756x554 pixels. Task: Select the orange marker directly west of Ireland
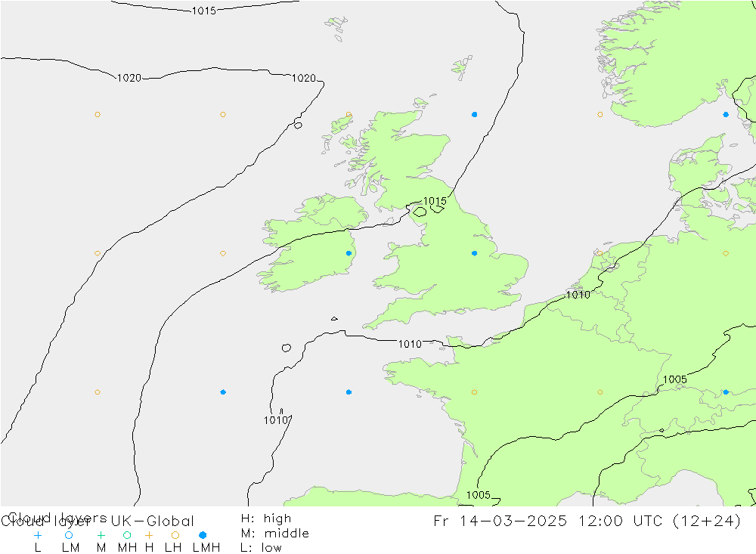tap(223, 253)
